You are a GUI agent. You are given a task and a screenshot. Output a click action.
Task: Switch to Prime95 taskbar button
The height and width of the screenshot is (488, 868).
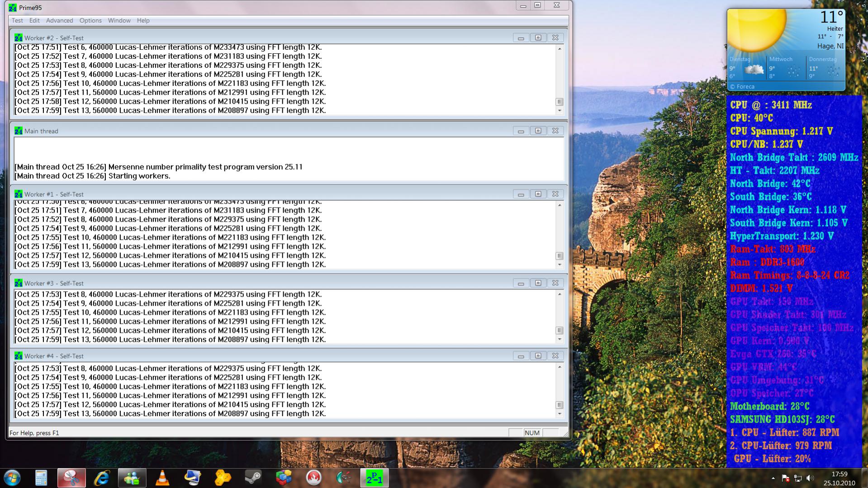375,478
